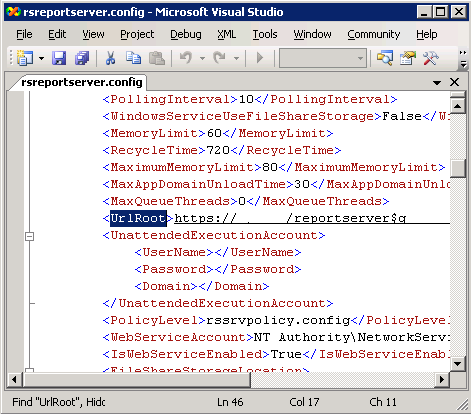Image resolution: width=471 pixels, height=414 pixels.
Task: Click the Redo arrow icon
Action: point(220,58)
